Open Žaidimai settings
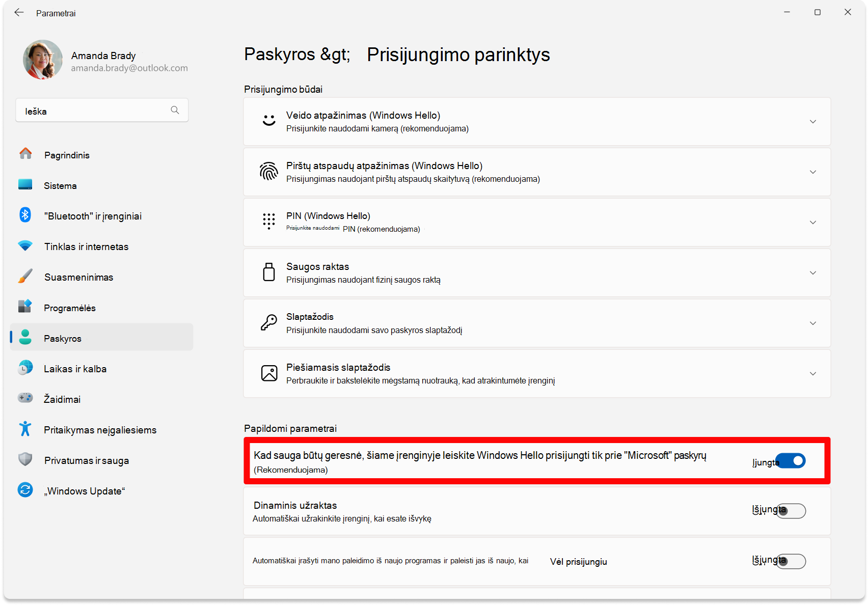 click(102, 399)
